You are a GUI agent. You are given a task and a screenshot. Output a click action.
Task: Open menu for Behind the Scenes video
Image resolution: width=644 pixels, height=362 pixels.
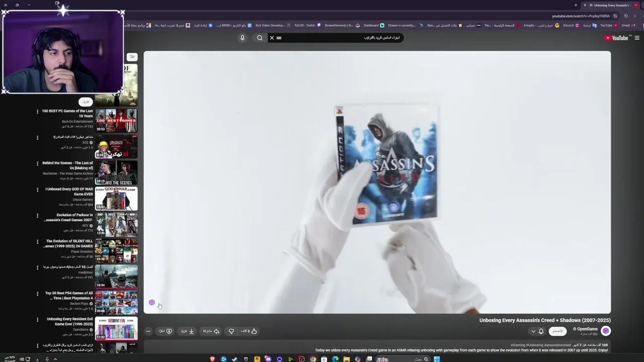pos(37,163)
